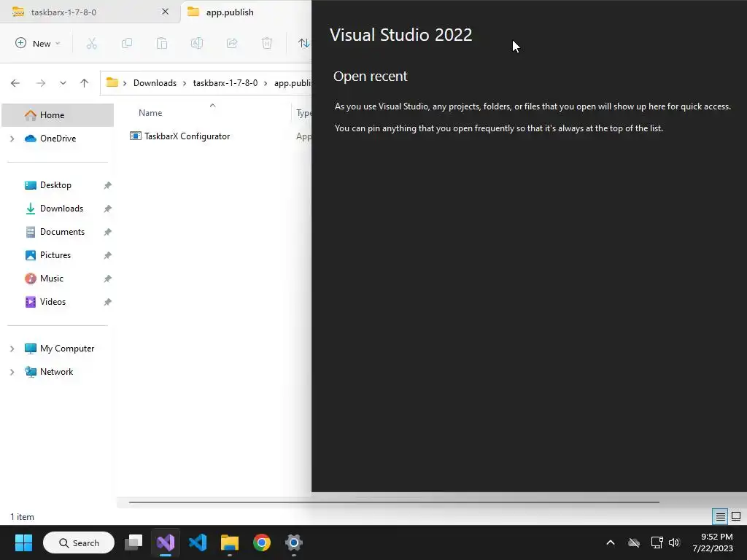Image resolution: width=747 pixels, height=560 pixels.
Task: Show hidden system tray icons
Action: tap(611, 542)
